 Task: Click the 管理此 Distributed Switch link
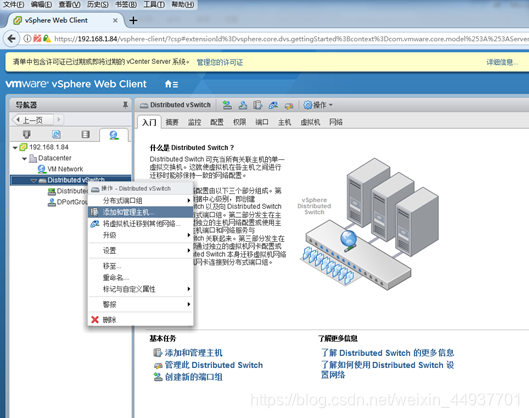tap(213, 365)
